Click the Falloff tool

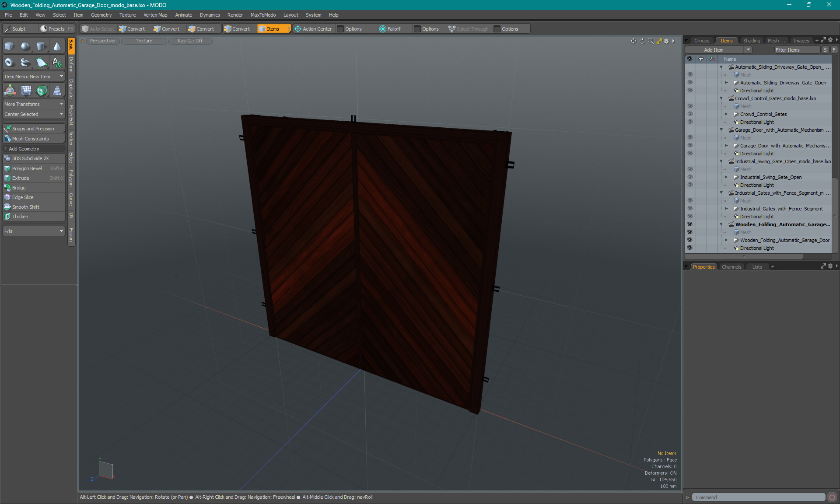coord(390,29)
